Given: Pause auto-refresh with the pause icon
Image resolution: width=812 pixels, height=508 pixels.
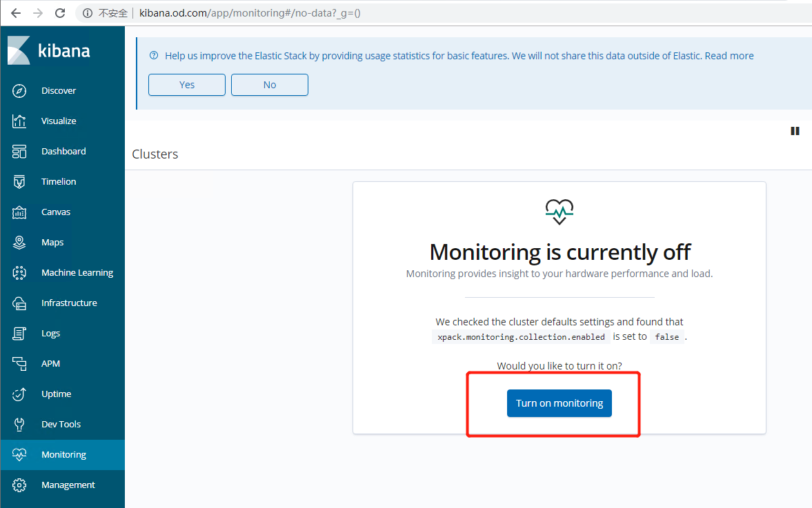Looking at the screenshot, I should tap(795, 131).
